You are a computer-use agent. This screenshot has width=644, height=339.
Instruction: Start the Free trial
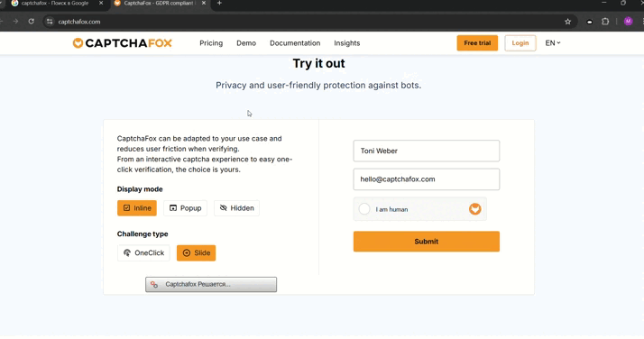pos(477,43)
